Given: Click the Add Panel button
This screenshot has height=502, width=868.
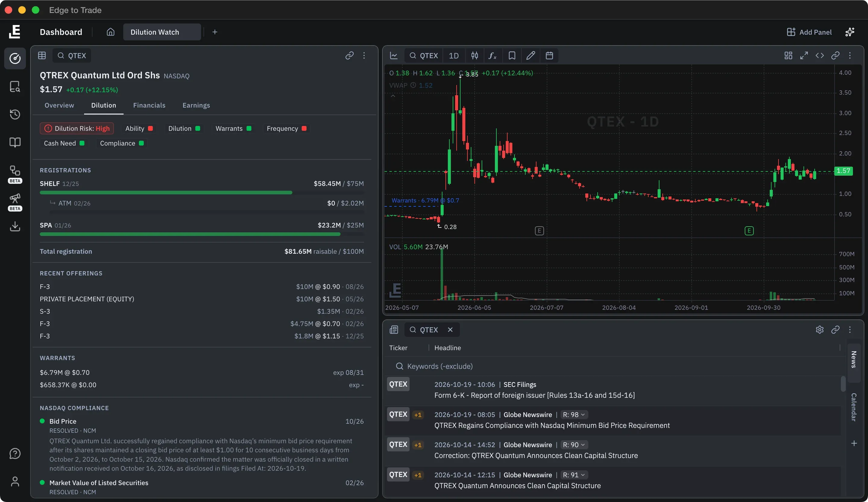Looking at the screenshot, I should pos(809,32).
